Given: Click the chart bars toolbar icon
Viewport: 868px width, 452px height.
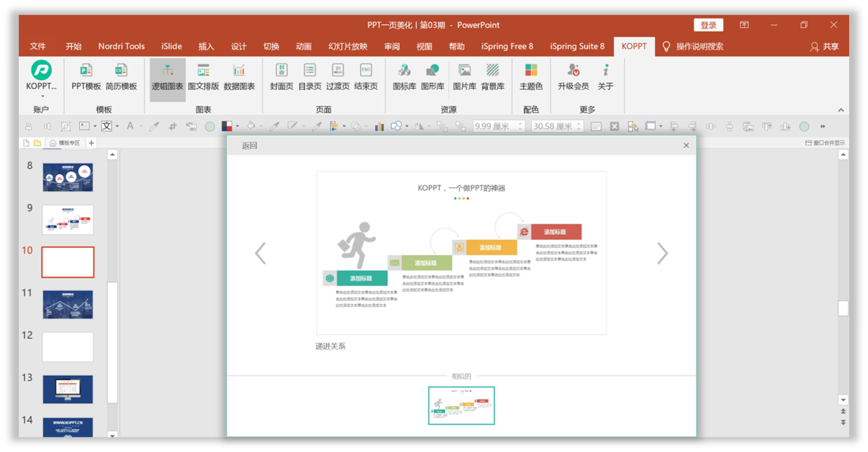Looking at the screenshot, I should coord(379,127).
